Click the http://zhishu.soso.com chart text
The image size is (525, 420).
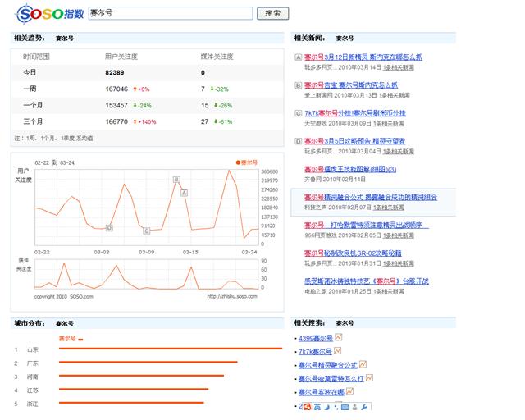(232, 296)
